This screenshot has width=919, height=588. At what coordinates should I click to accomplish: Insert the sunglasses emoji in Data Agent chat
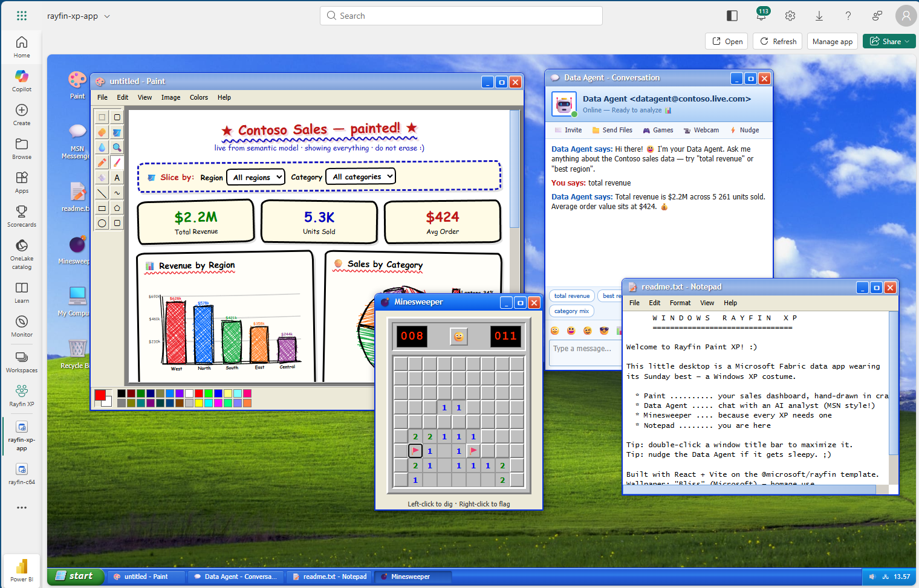[604, 331]
